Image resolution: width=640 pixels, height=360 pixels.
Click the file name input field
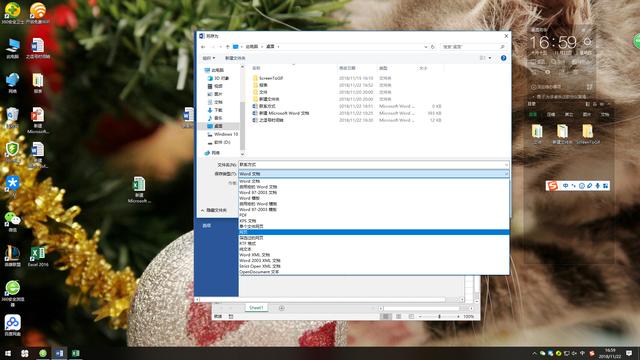371,165
